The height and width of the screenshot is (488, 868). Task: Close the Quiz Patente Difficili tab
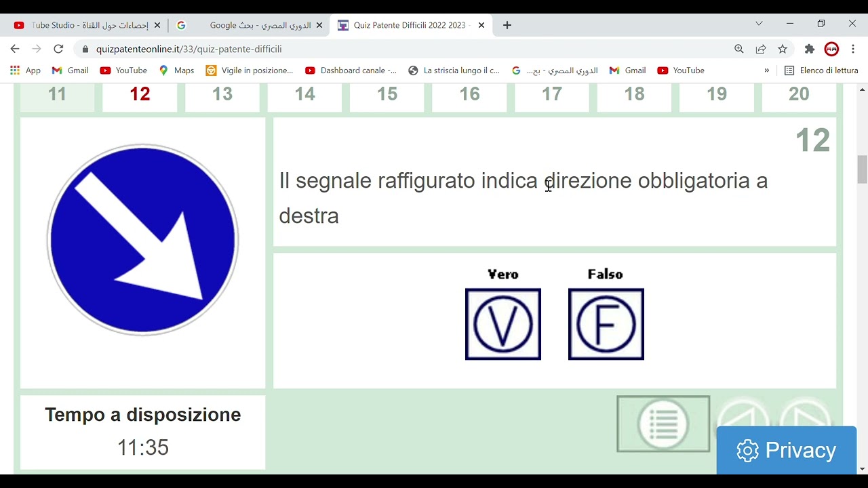tap(481, 25)
